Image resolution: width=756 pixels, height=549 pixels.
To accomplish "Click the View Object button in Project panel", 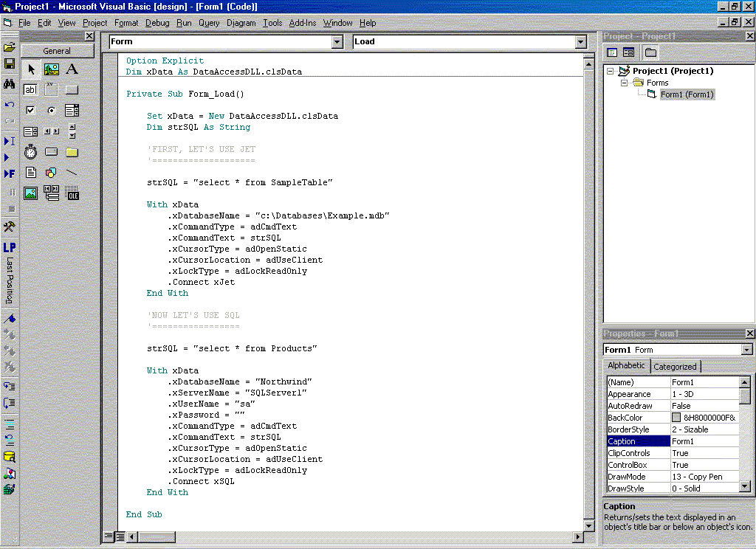I will [x=628, y=52].
